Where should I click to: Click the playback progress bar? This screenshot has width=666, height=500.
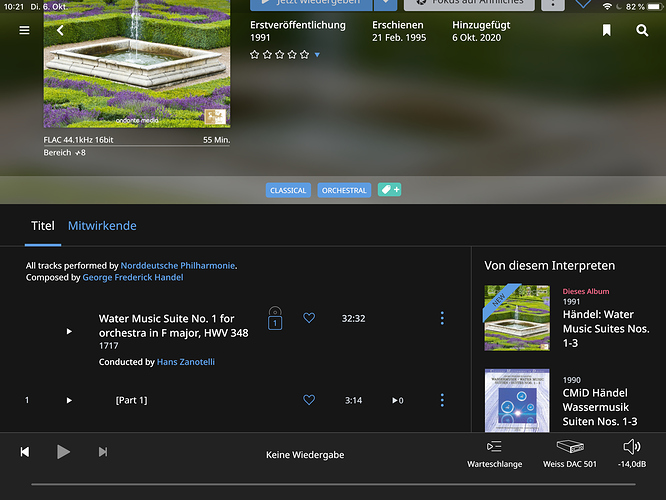click(x=333, y=484)
